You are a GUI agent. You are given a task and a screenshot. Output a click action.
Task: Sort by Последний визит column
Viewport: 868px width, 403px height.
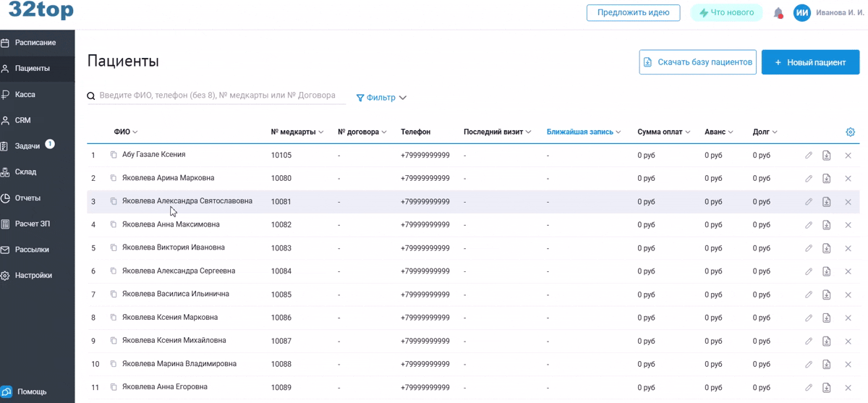(497, 132)
